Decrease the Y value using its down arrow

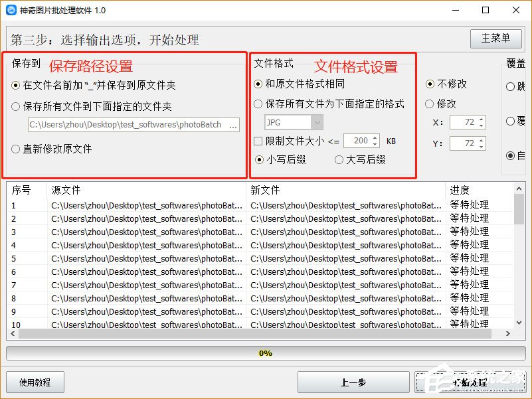(482, 147)
